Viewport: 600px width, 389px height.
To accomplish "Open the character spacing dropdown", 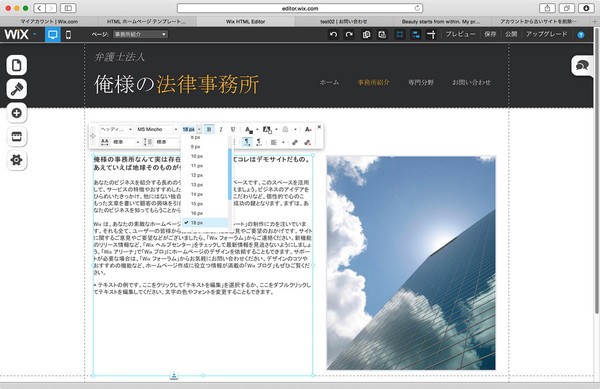I will (126, 142).
